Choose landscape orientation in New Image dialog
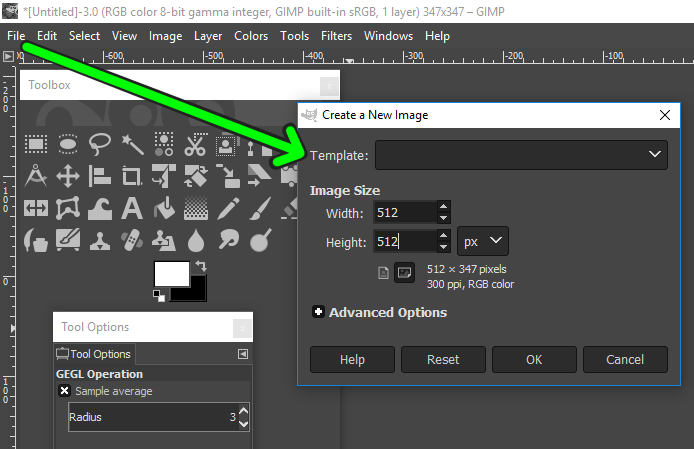This screenshot has width=694, height=449. (404, 272)
